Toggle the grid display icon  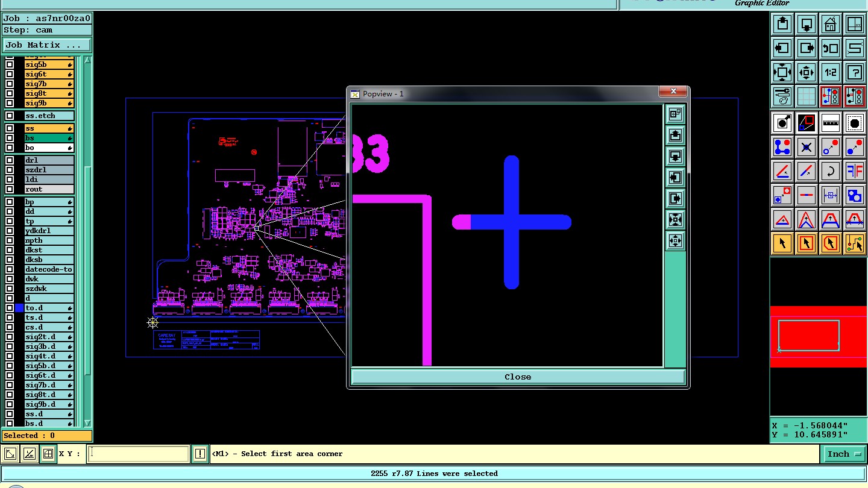pyautogui.click(x=807, y=96)
